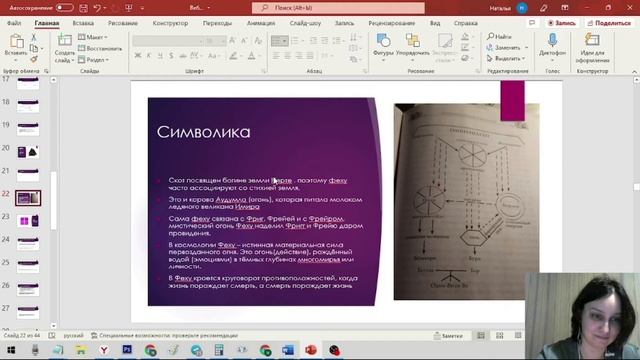The width and height of the screenshot is (640, 360).
Task: Click the Cut scissors icon
Action: coord(34,38)
